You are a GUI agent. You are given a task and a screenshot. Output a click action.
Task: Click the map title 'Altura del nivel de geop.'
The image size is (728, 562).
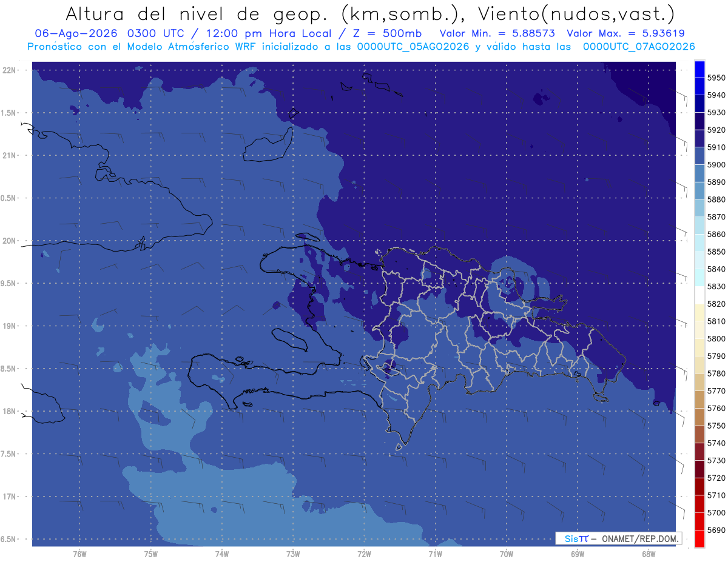point(198,13)
